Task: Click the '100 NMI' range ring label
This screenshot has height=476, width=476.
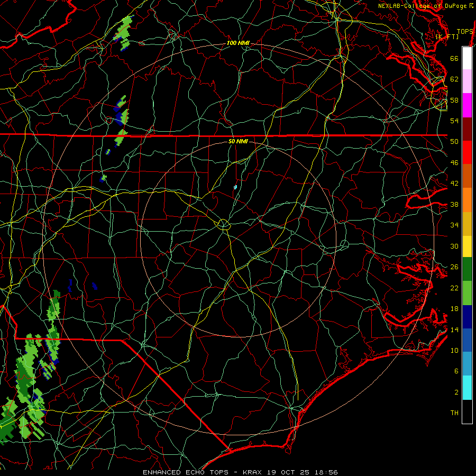Action: pyautogui.click(x=238, y=43)
